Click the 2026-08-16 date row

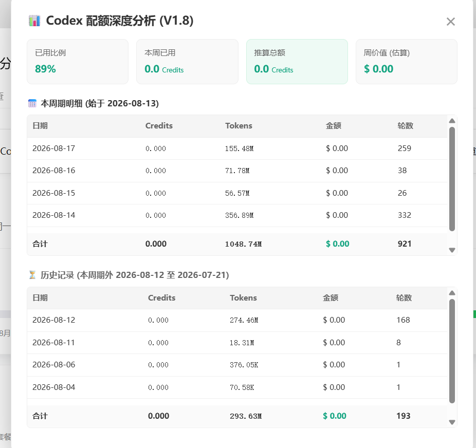[237, 171]
